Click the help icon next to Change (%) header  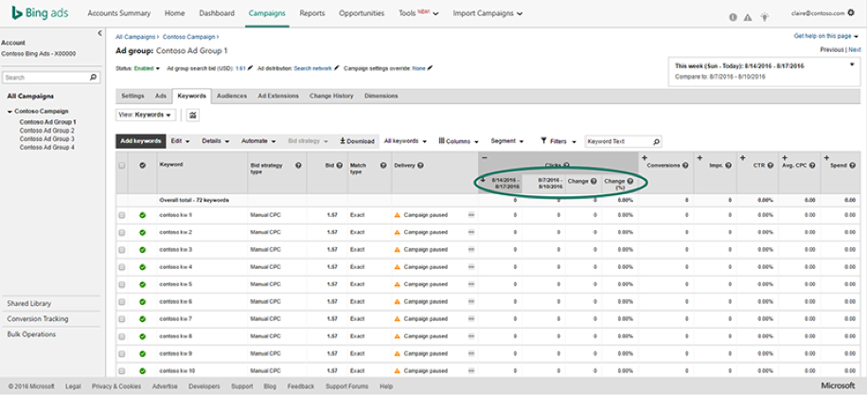pos(630,181)
